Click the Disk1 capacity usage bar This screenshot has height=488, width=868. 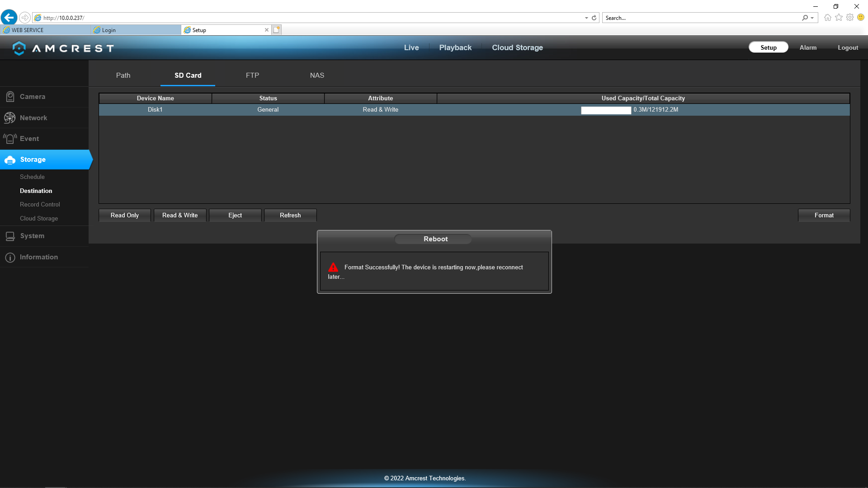point(606,110)
